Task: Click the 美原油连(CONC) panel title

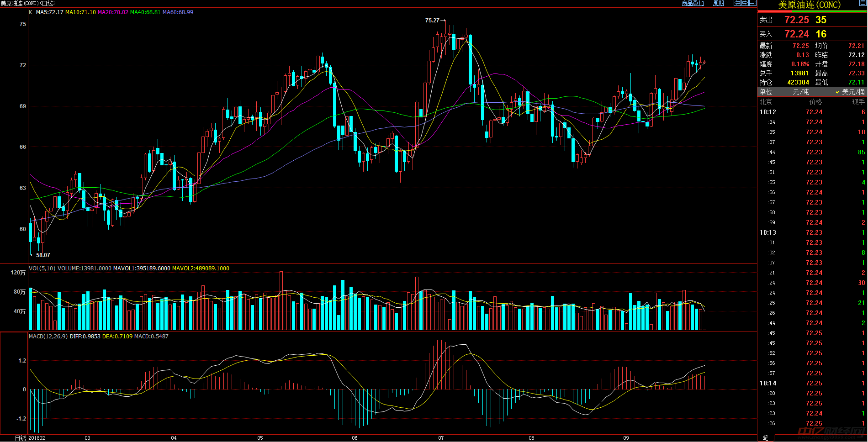Action: (x=809, y=5)
